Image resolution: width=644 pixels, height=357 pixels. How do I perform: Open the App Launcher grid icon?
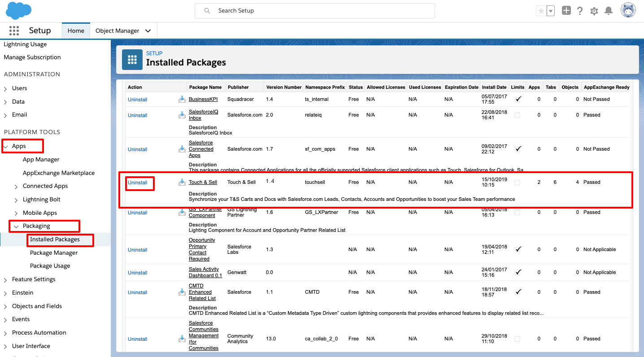pyautogui.click(x=14, y=30)
